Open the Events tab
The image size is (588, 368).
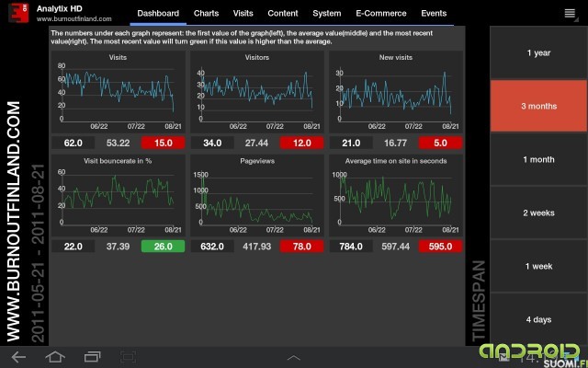(x=434, y=14)
